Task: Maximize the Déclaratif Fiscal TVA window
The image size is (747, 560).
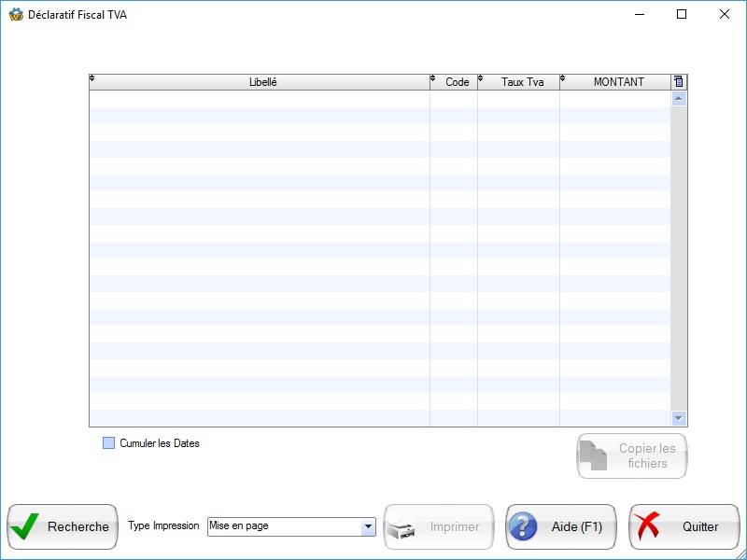Action: click(682, 15)
